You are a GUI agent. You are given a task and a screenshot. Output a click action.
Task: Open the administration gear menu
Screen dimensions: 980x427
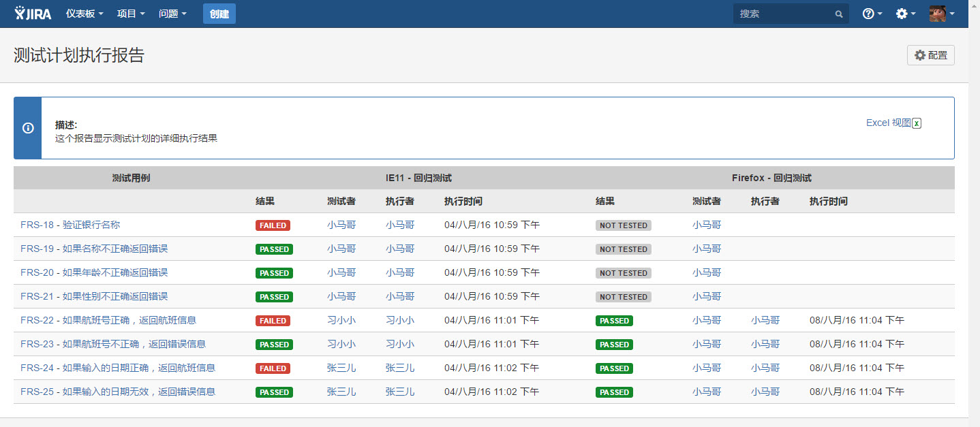(x=906, y=14)
